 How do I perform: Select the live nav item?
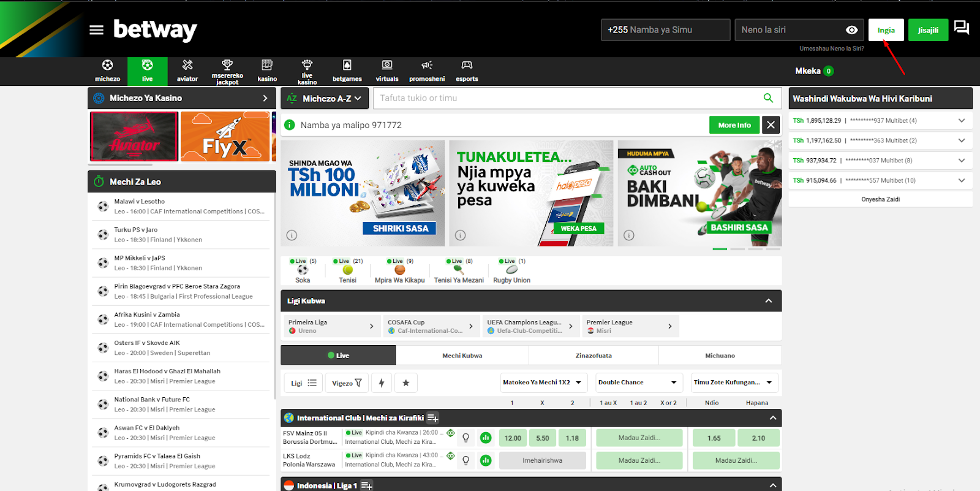click(x=147, y=71)
